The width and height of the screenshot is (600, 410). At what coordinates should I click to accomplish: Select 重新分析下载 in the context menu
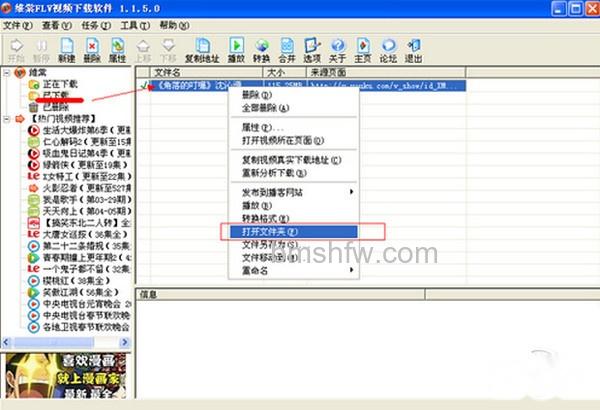click(293, 173)
